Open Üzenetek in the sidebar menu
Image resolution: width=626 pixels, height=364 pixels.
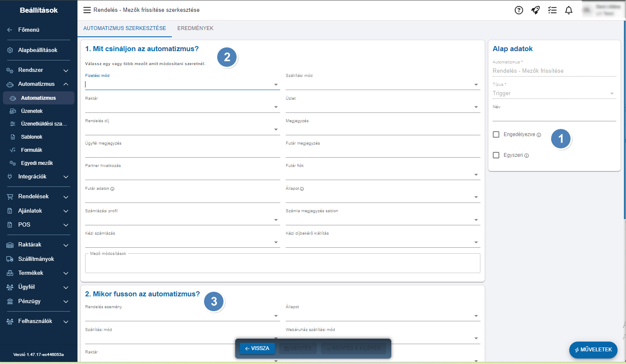32,111
